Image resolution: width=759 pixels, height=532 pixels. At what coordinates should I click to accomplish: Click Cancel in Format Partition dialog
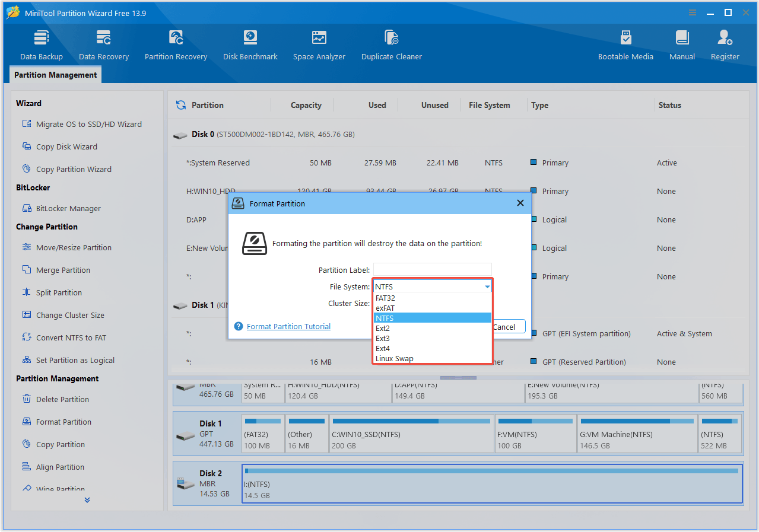pyautogui.click(x=509, y=327)
